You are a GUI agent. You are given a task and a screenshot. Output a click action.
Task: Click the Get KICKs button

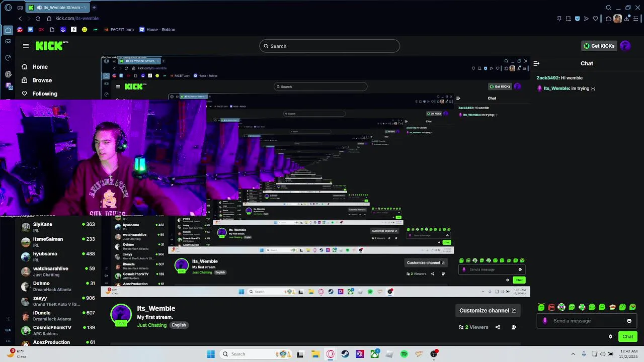(599, 46)
